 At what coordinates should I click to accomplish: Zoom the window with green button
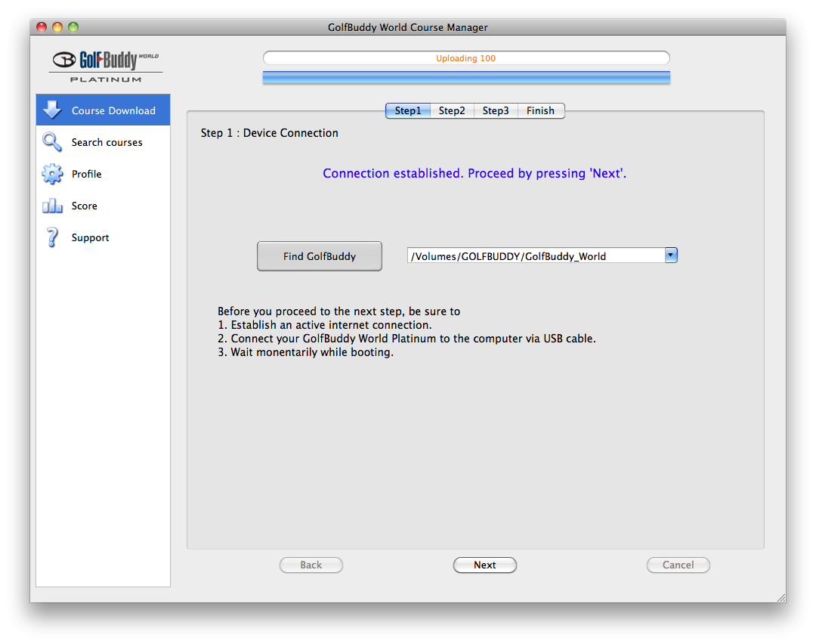pyautogui.click(x=73, y=27)
